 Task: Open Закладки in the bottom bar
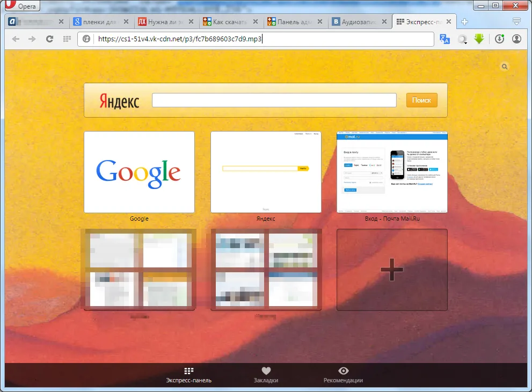[x=266, y=375]
